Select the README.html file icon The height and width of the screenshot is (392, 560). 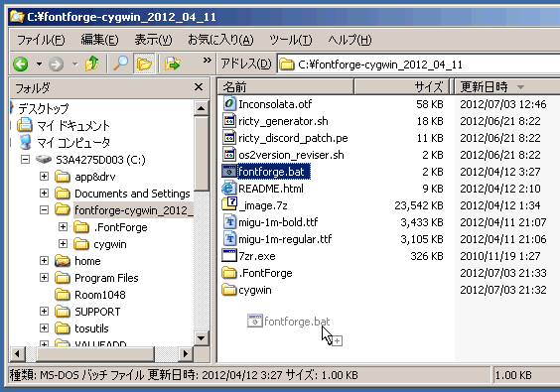coord(229,189)
